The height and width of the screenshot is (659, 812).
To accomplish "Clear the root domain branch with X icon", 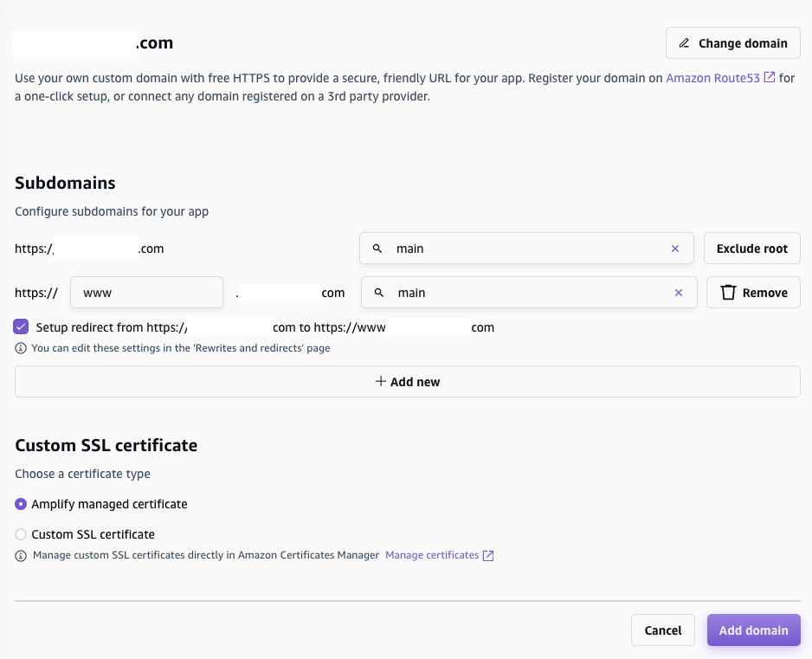I will 675,249.
